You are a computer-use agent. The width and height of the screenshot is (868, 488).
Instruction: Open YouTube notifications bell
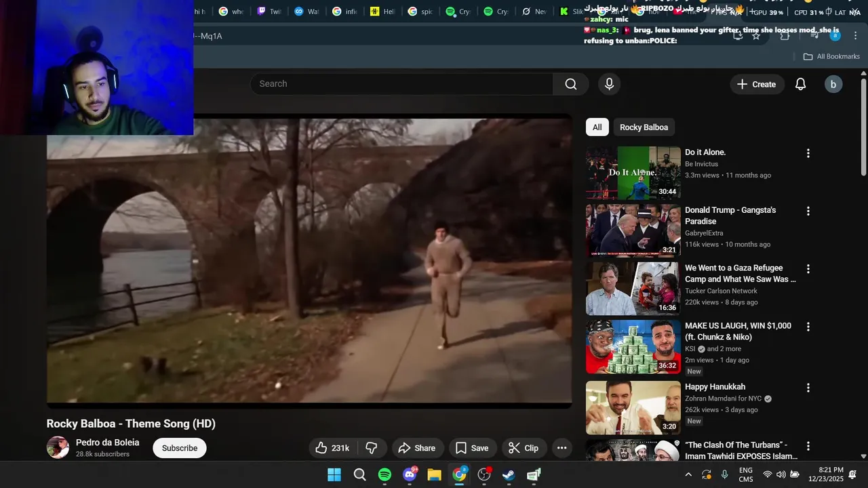coord(800,84)
